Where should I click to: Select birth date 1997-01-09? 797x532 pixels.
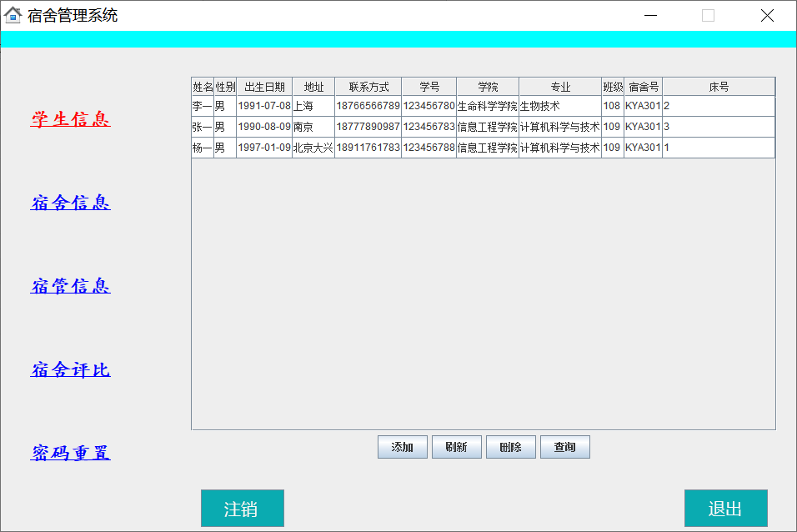point(264,148)
